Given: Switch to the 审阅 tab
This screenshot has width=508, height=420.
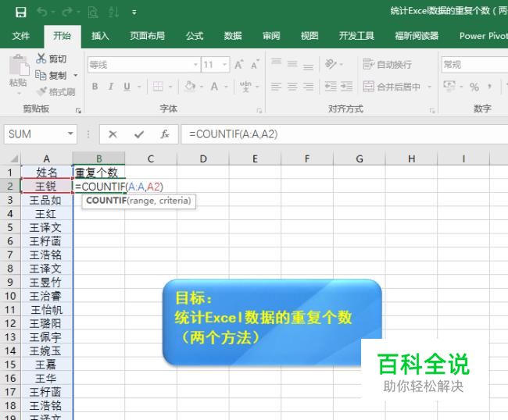Looking at the screenshot, I should point(271,36).
